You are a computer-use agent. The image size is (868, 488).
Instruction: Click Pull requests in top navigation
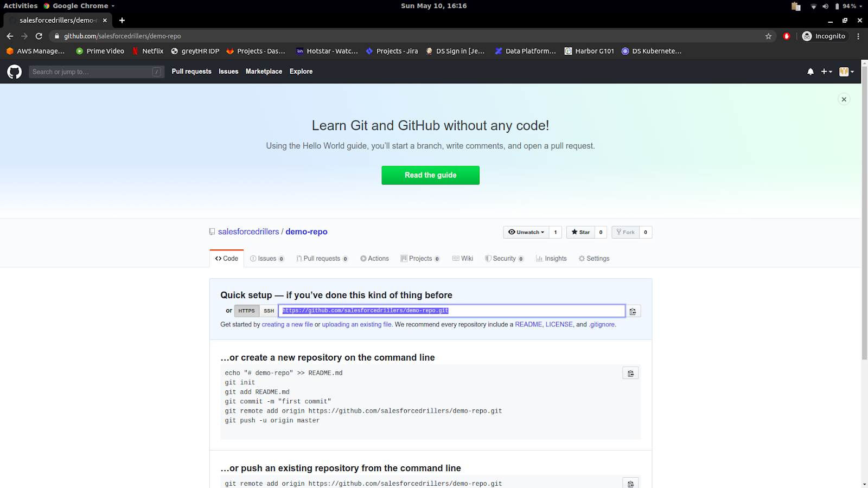click(x=192, y=72)
